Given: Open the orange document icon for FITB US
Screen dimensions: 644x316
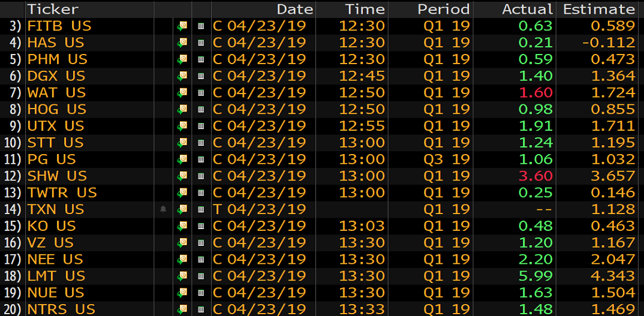Looking at the screenshot, I should pos(182,26).
